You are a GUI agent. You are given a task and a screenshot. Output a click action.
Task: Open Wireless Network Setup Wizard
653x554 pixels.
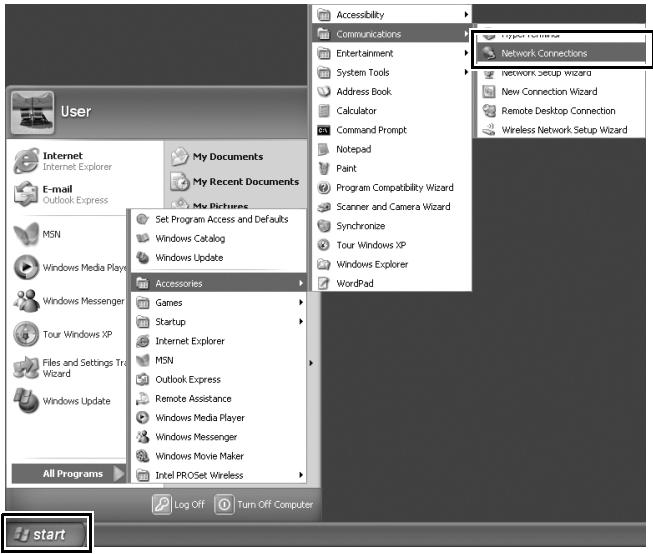(x=561, y=130)
